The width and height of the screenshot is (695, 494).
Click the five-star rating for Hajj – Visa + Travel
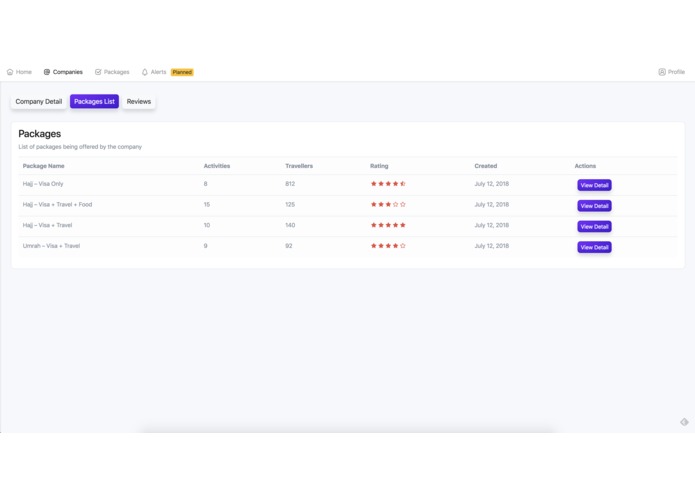click(388, 225)
